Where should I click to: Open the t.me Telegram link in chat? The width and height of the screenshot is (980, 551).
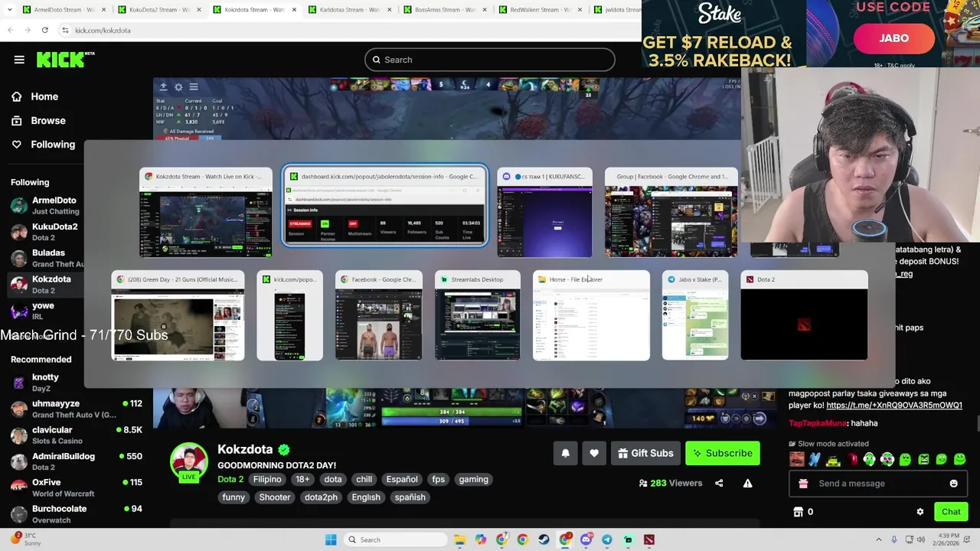(x=894, y=405)
